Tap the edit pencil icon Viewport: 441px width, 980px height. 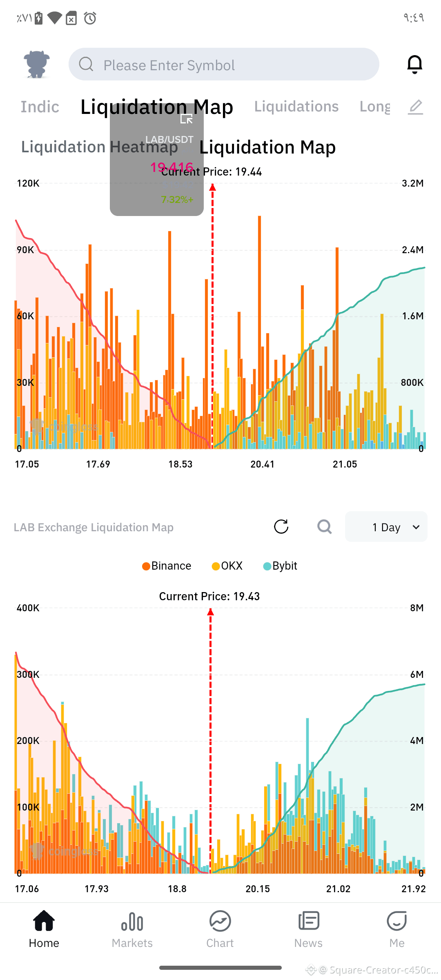point(416,107)
